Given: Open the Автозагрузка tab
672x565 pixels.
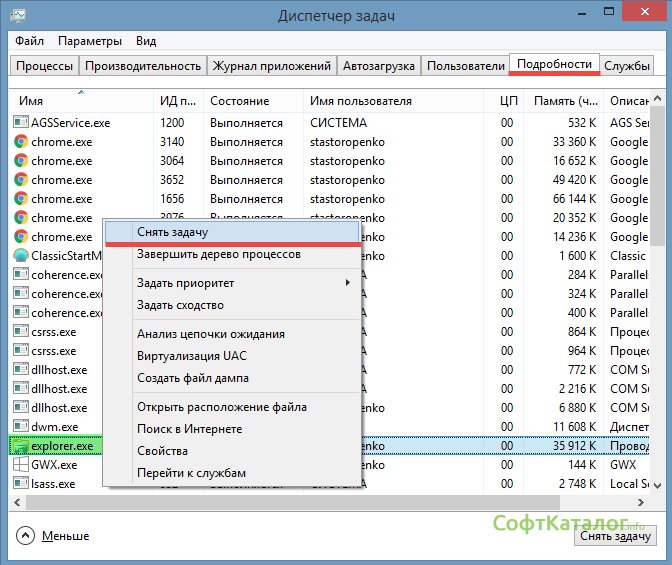Looking at the screenshot, I should tap(378, 66).
